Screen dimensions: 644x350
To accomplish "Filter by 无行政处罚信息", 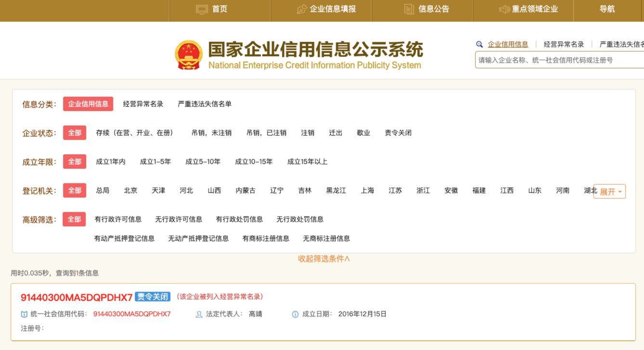I will pyautogui.click(x=300, y=219).
